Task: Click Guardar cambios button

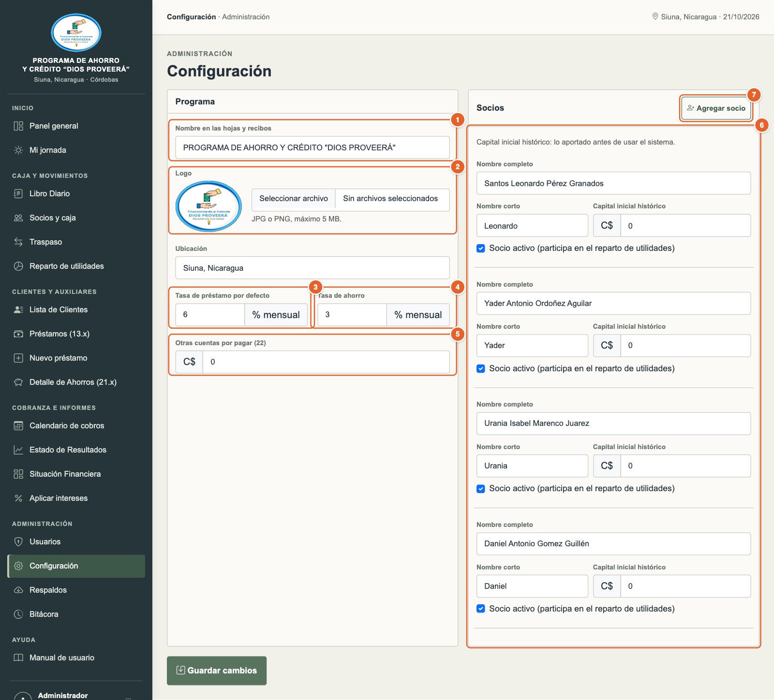Action: (x=217, y=671)
